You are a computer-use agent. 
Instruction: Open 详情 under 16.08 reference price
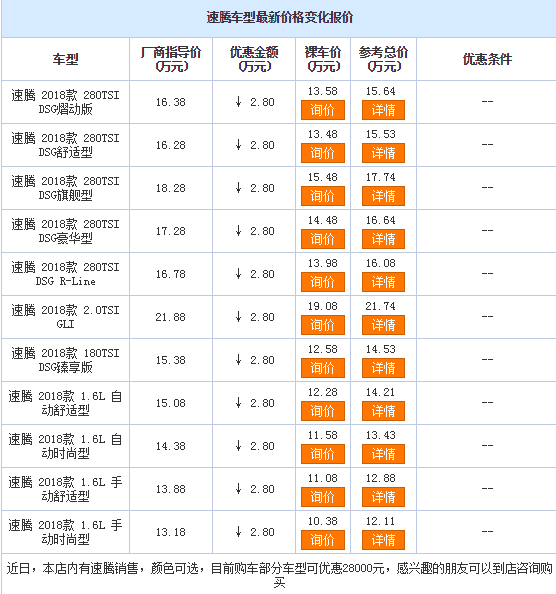383,282
